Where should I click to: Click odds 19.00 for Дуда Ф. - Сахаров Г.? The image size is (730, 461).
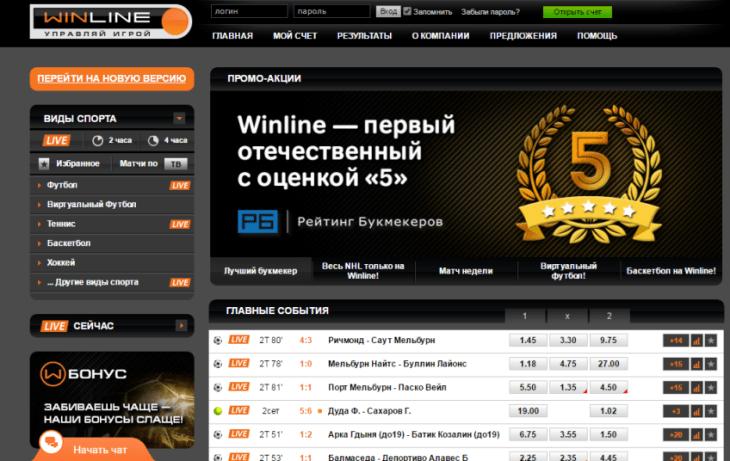(528, 411)
